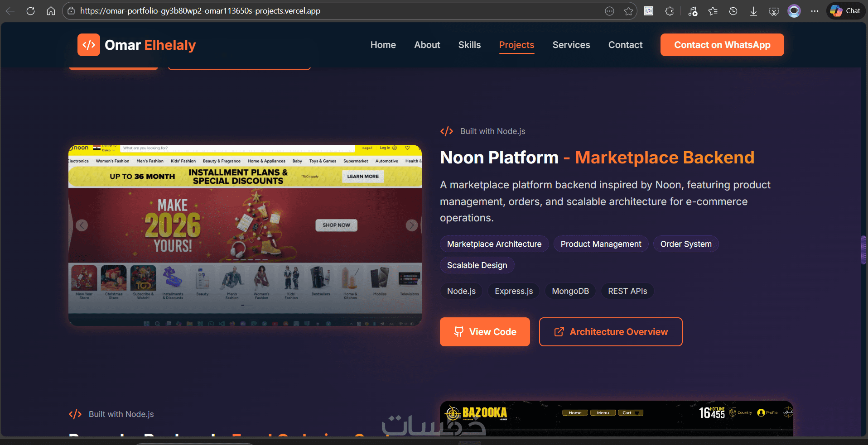Viewport: 868px width, 445px height.
Task: Open browser History icon
Action: click(733, 11)
